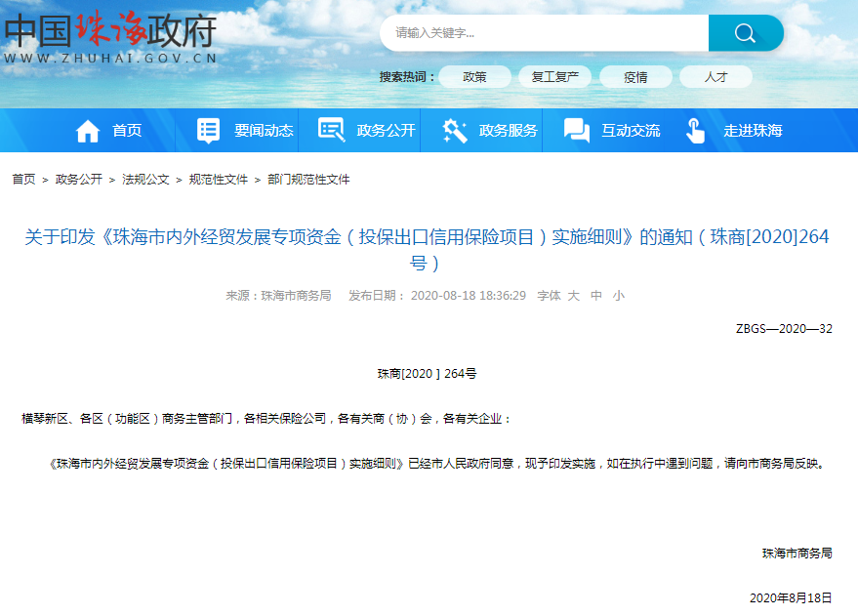
Task: Select the 人才 hot search tag
Action: [715, 77]
